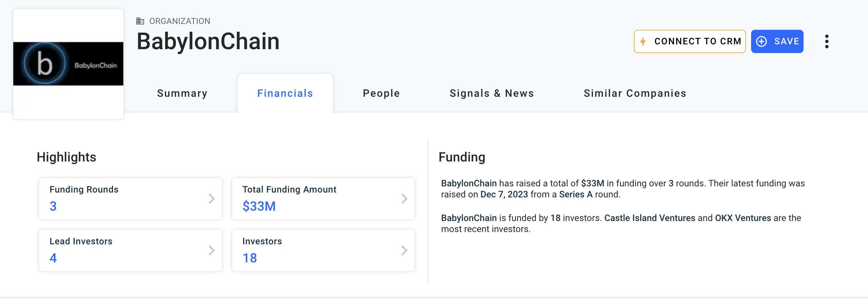Expand the Total Funding Amount chevron
868x299 pixels.
(x=404, y=199)
